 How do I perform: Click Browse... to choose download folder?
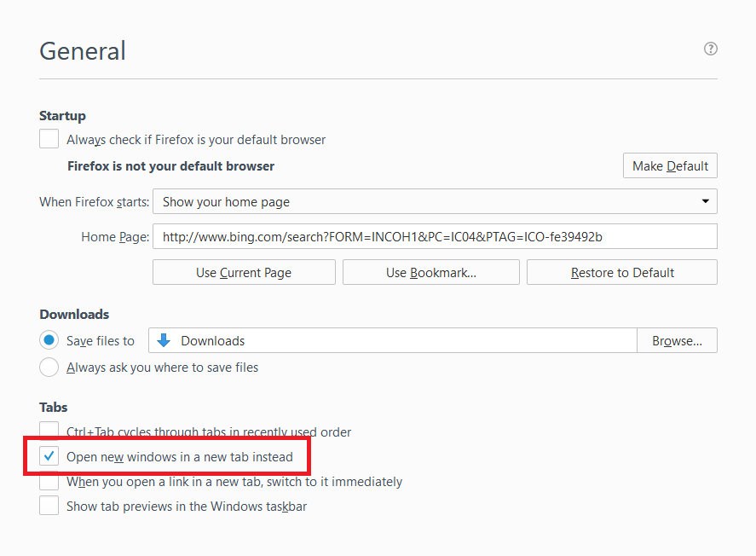(x=677, y=340)
